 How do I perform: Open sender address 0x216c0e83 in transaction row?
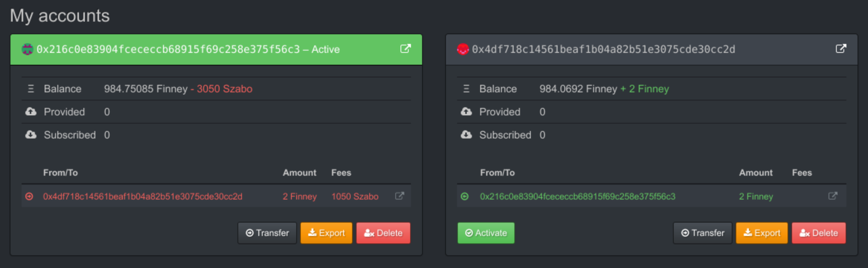click(578, 197)
